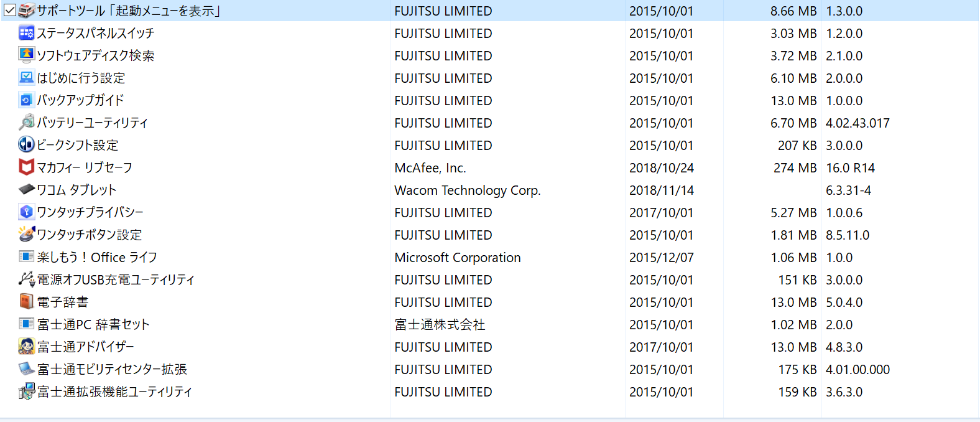This screenshot has width=980, height=422.
Task: Click the 富士通アドバイザー character icon
Action: click(26, 347)
